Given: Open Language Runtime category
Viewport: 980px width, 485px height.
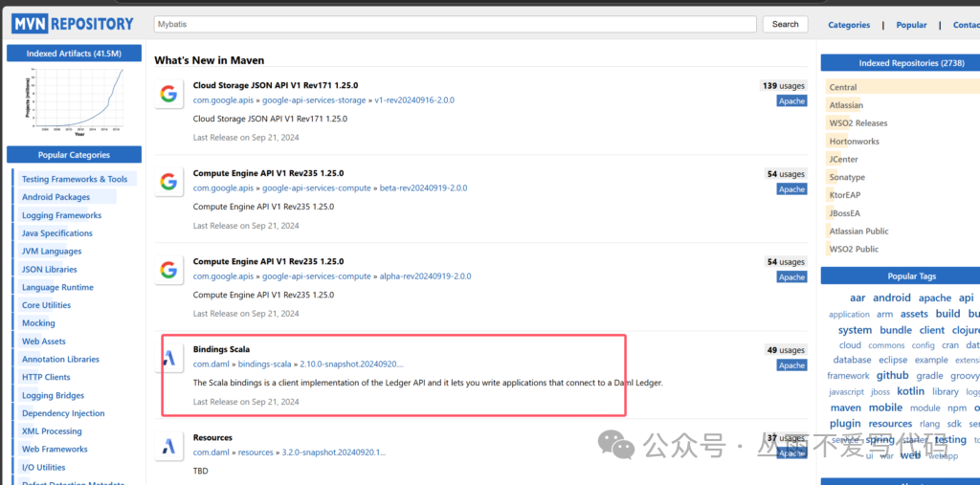Looking at the screenshot, I should pos(57,288).
